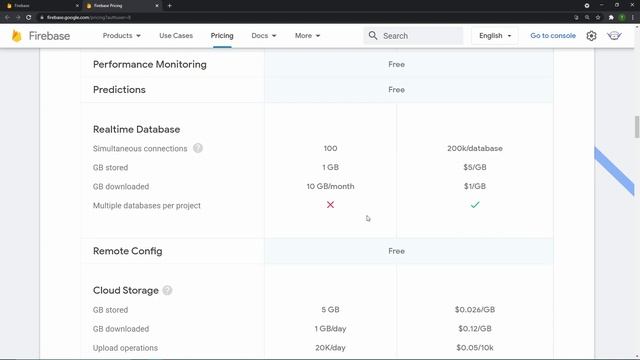Open the browser extensions puzzle icon

click(x=611, y=18)
